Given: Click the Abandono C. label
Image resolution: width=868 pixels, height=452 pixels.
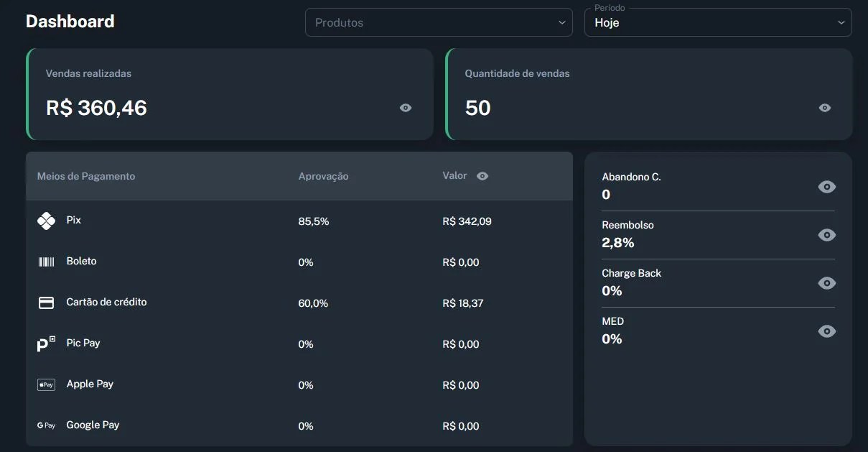Looking at the screenshot, I should coord(631,177).
